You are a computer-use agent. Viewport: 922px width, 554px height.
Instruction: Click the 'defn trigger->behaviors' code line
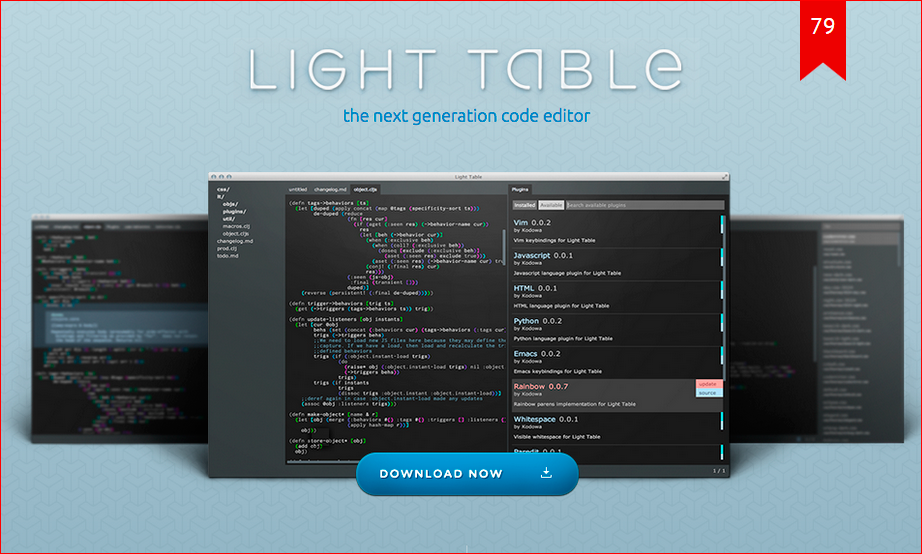coord(340,303)
